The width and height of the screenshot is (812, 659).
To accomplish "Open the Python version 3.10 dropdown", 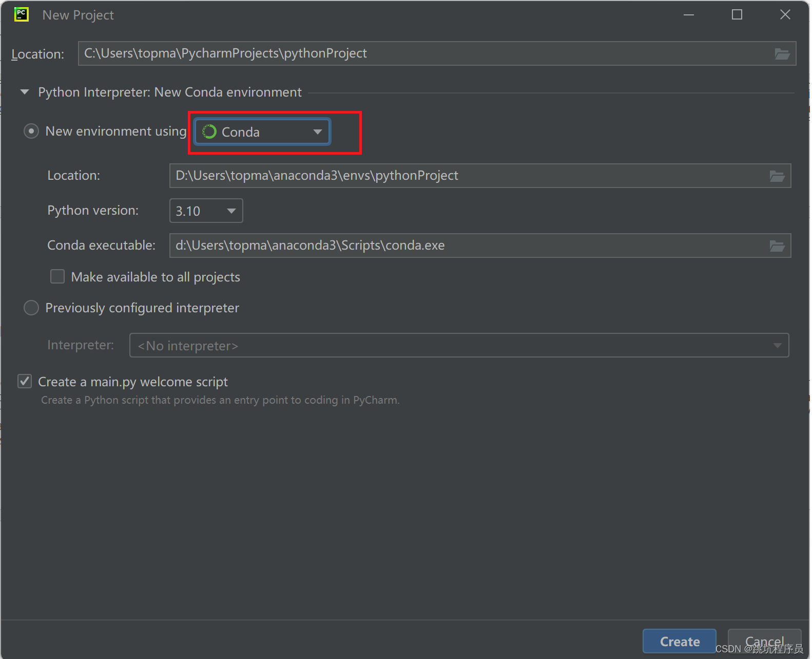I will coord(206,211).
